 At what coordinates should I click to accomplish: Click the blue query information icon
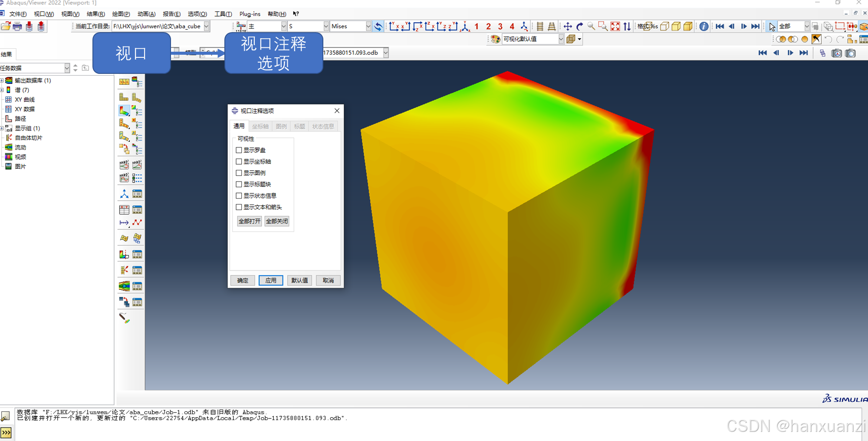pos(704,27)
